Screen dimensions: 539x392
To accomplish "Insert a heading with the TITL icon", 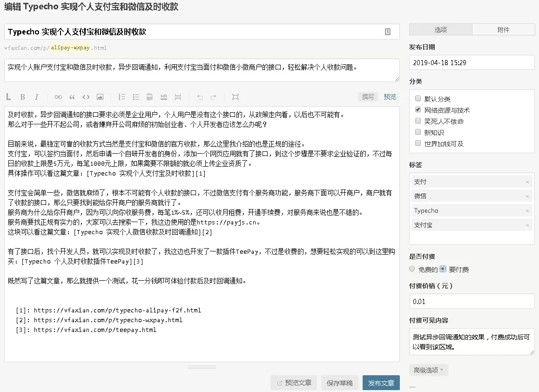I will [x=150, y=97].
